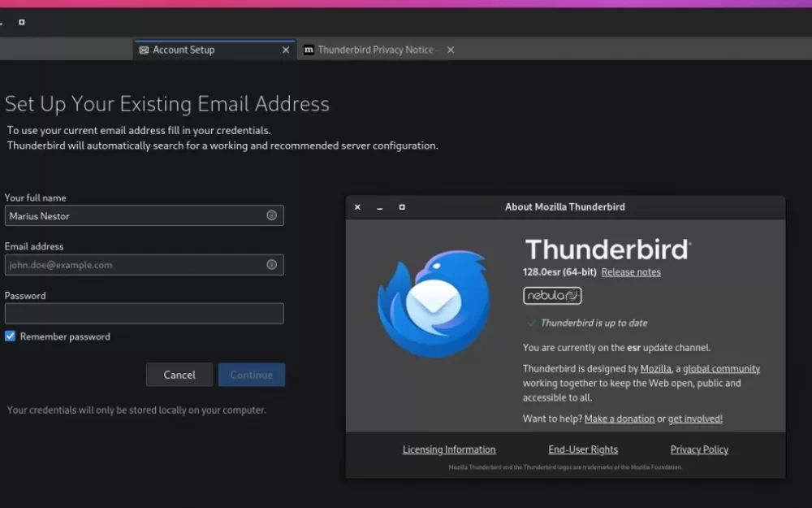Click the Licensing Information link
The width and height of the screenshot is (812, 508).
point(449,449)
